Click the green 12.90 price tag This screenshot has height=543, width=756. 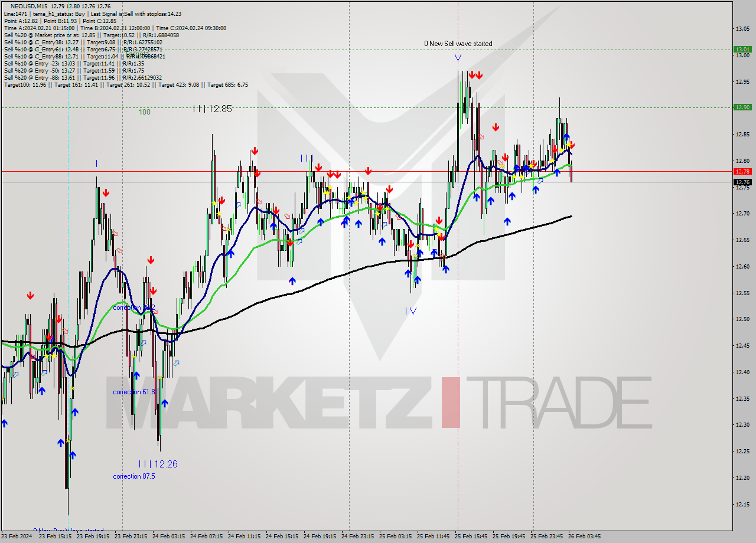coord(742,107)
